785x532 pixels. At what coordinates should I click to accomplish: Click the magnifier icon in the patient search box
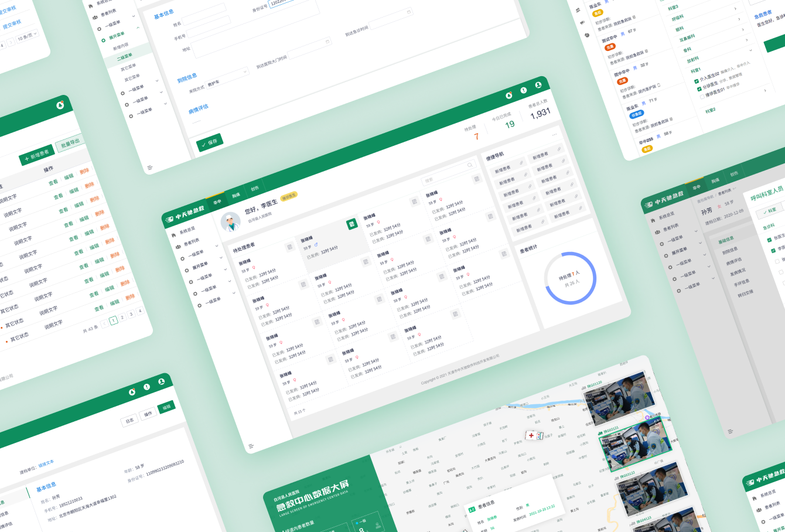click(469, 166)
